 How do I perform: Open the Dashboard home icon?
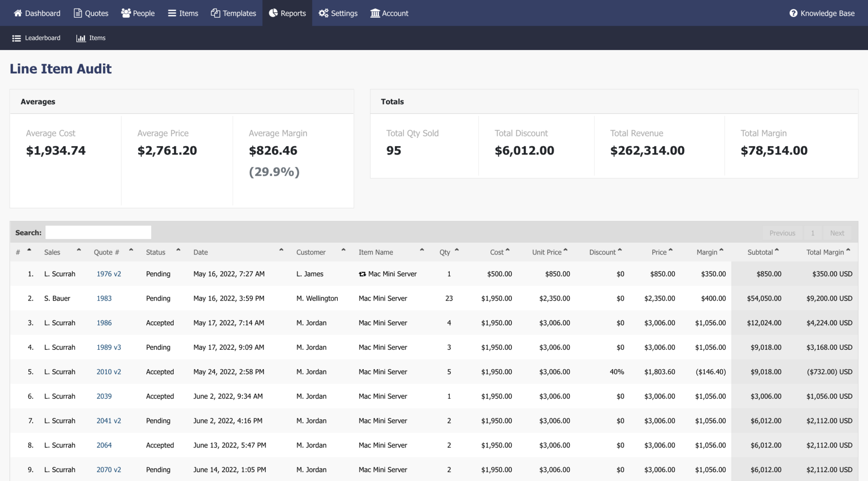[x=17, y=13]
